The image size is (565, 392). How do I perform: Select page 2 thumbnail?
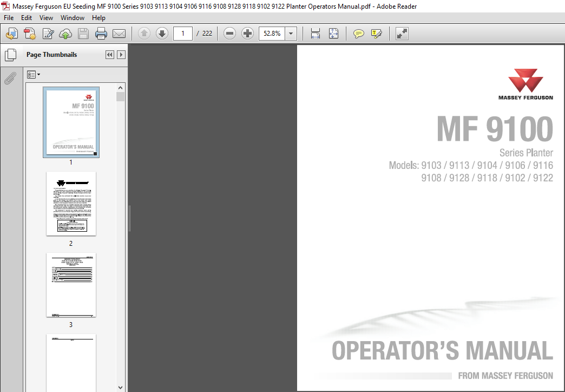71,204
